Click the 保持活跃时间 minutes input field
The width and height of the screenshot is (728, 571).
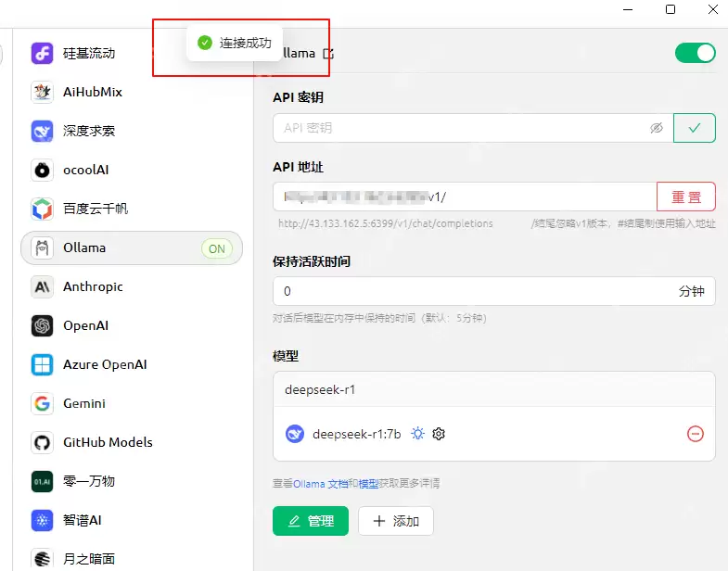494,291
